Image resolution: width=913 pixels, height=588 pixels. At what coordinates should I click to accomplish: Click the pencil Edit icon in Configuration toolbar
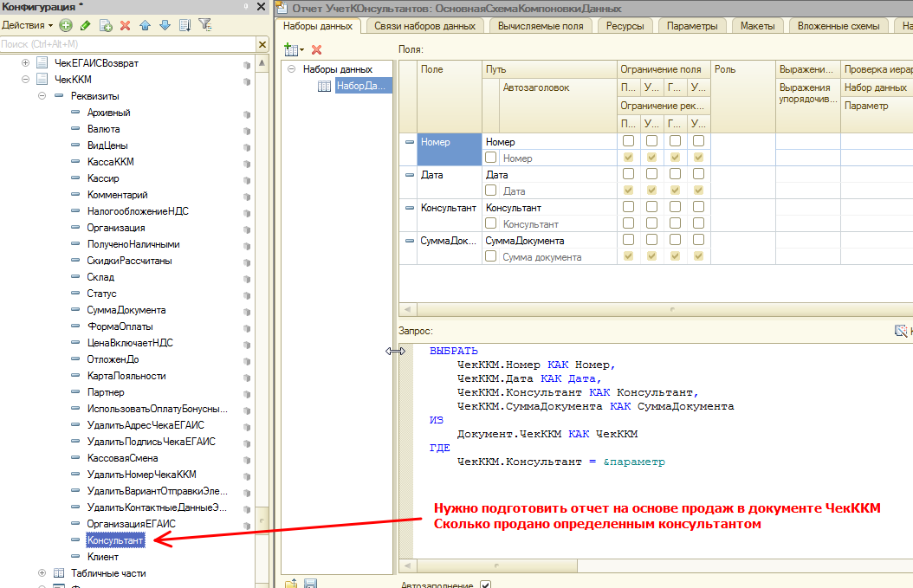point(86,26)
